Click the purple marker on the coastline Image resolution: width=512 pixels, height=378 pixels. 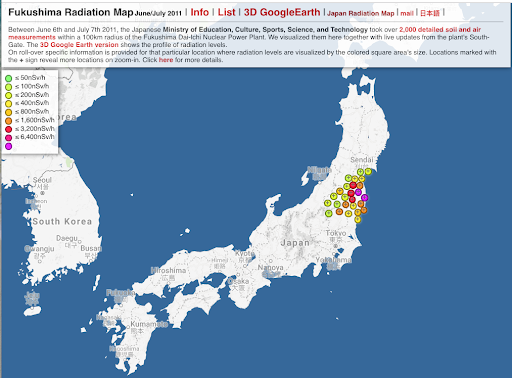(364, 198)
